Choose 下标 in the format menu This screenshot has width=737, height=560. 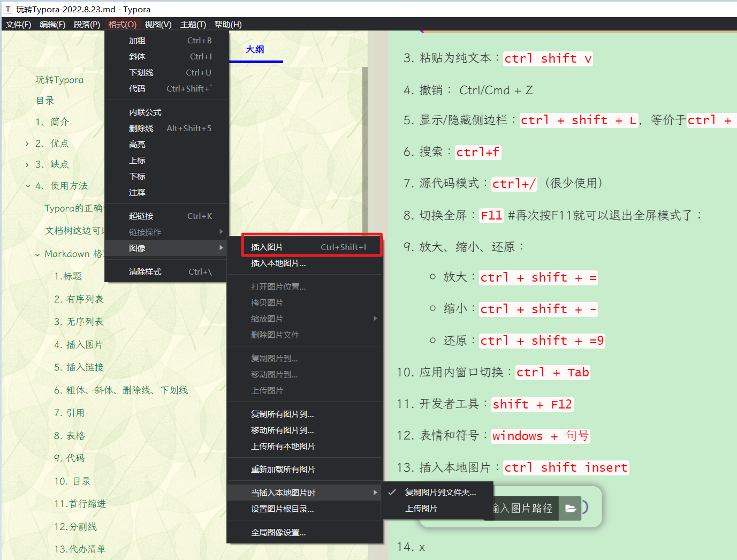click(166, 177)
